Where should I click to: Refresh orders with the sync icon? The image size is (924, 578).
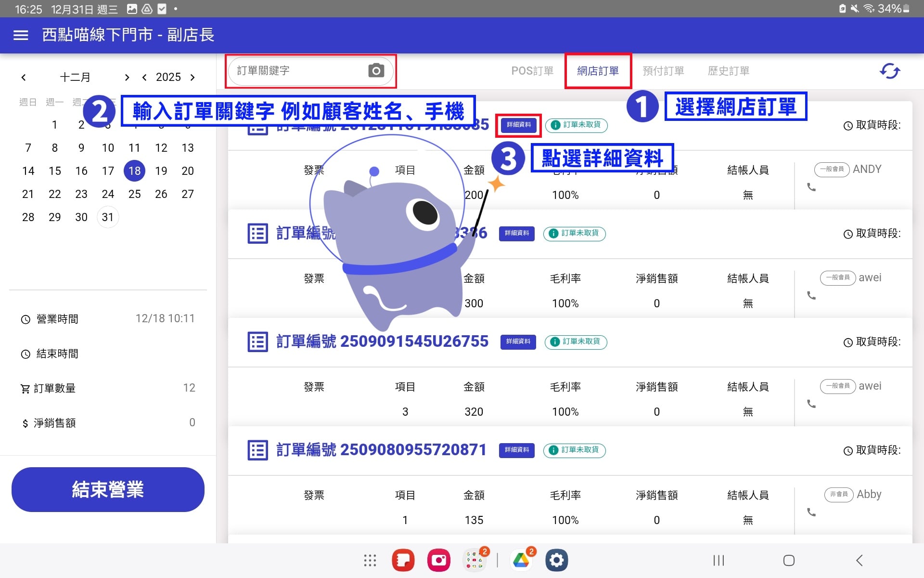coord(890,71)
